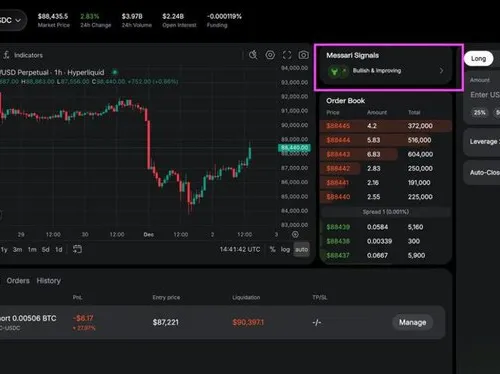Click the 0.0584 amount cell

tap(377, 227)
